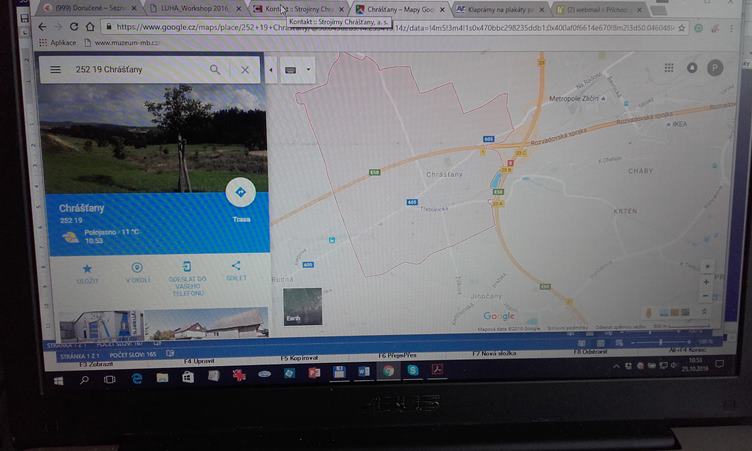Open the Google apps grid icon
The width and height of the screenshot is (752, 451).
click(669, 68)
